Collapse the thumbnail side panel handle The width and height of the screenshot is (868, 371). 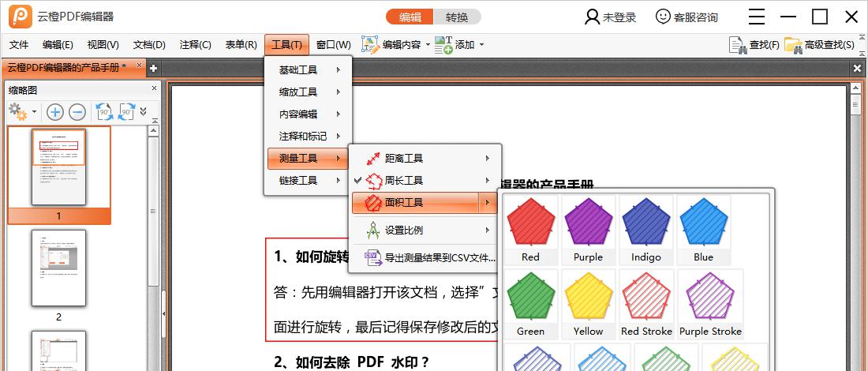pos(164,313)
